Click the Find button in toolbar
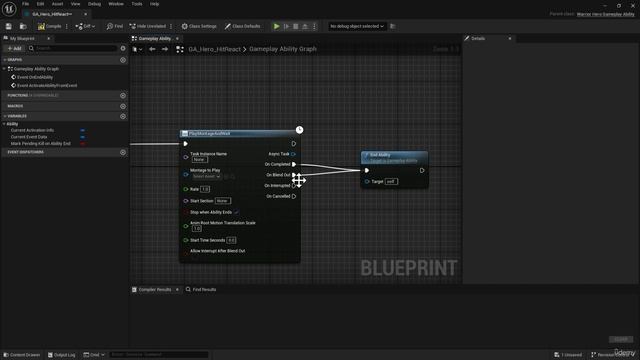Screen dimensions: 640x360 (115, 26)
